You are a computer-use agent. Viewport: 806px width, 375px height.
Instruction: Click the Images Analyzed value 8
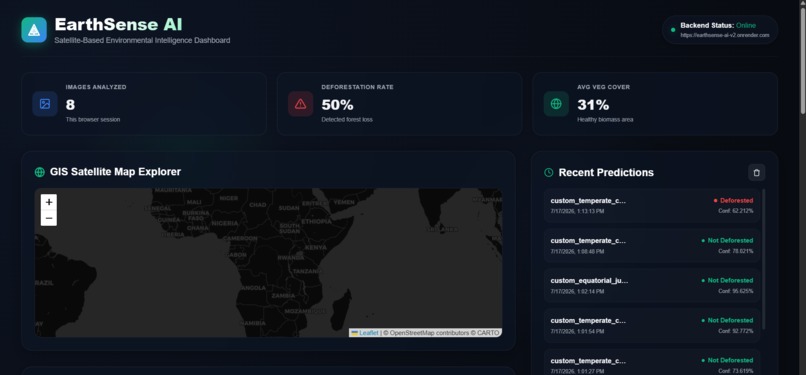coord(70,105)
